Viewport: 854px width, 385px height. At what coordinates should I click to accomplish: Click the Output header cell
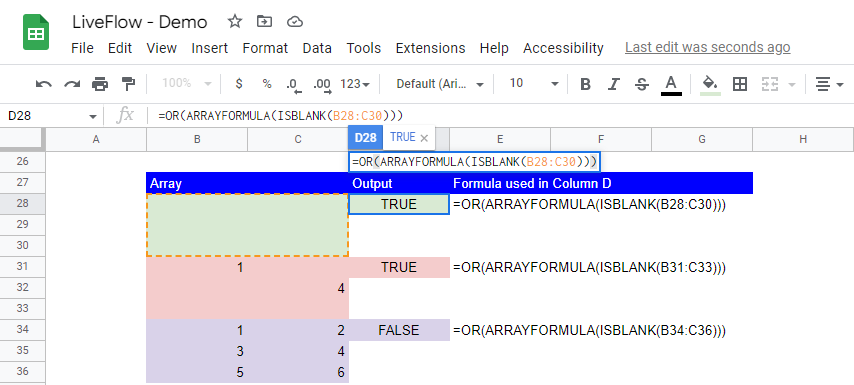pos(399,184)
